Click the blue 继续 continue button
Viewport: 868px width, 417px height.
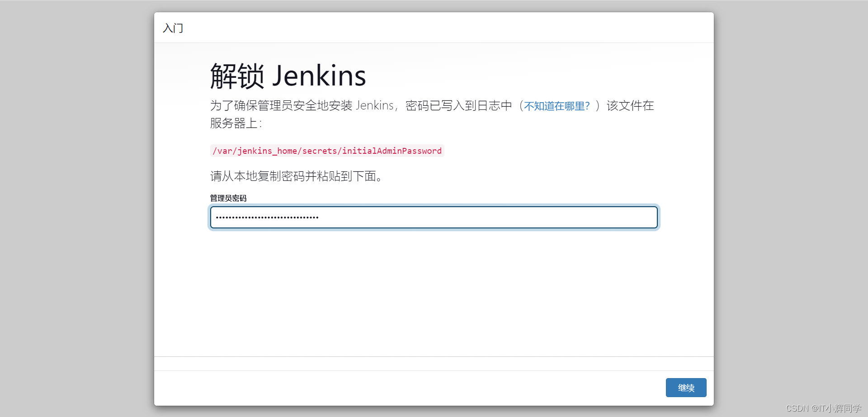(686, 388)
